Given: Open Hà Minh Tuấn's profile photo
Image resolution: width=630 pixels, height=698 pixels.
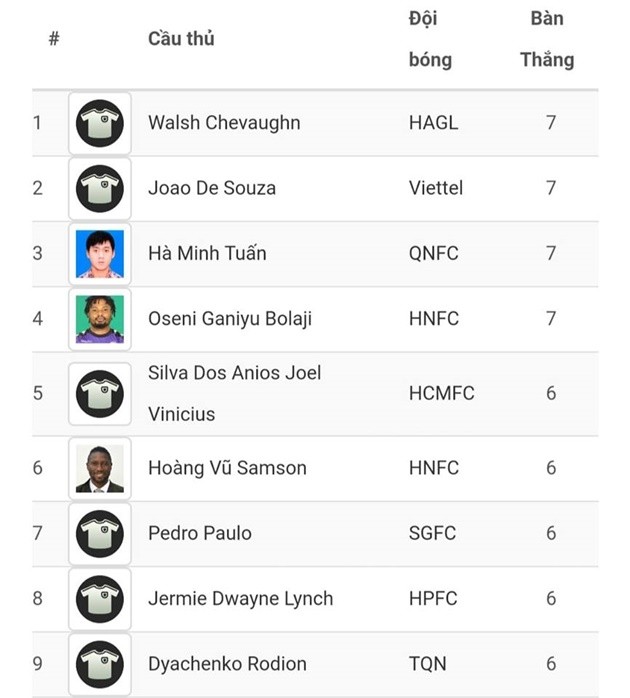Looking at the screenshot, I should (100, 254).
